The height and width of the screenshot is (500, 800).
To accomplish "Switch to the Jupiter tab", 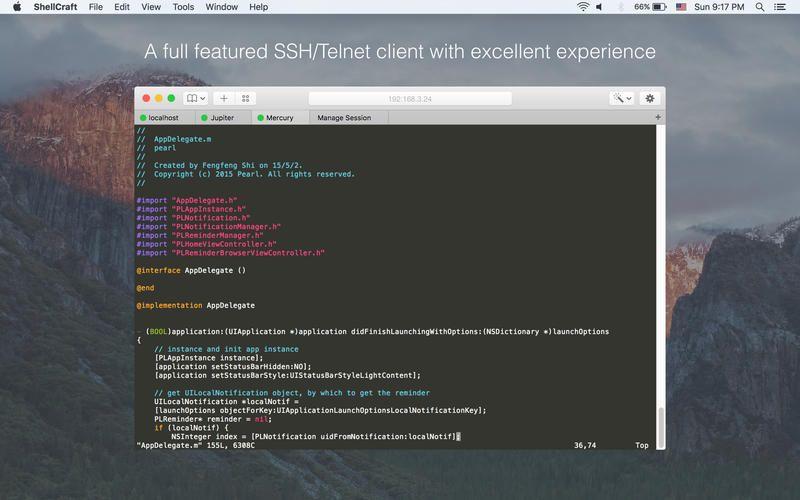I will click(x=223, y=118).
